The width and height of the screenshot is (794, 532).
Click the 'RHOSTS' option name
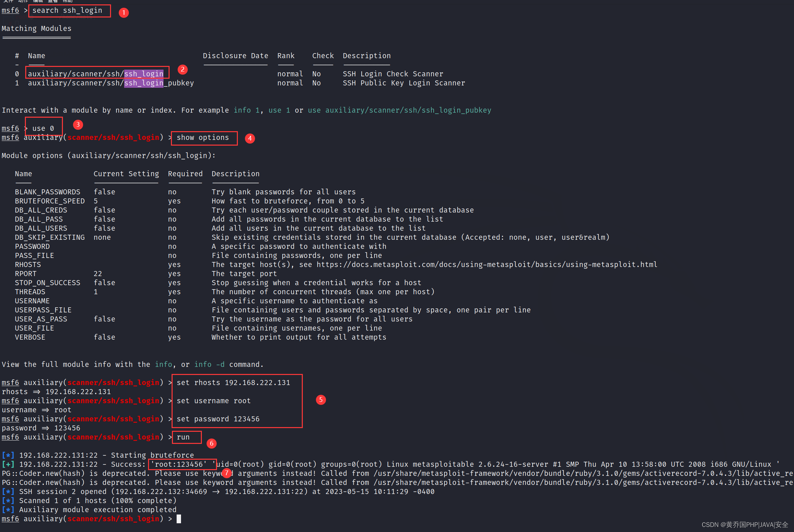pos(28,265)
